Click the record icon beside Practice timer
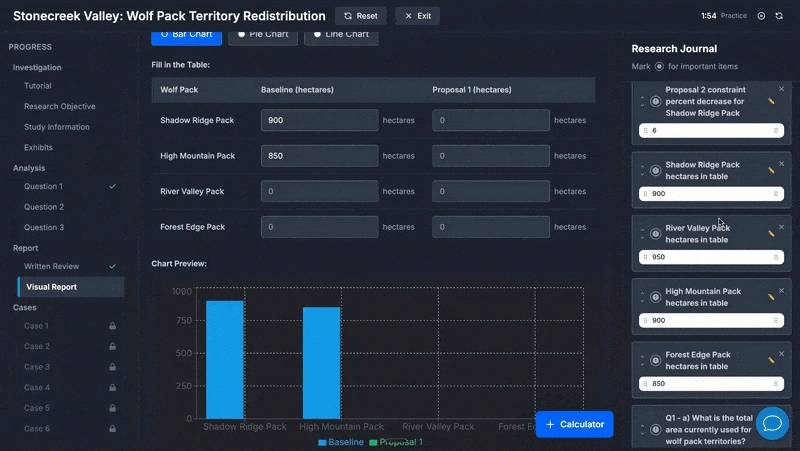This screenshot has width=800, height=451. [x=761, y=16]
